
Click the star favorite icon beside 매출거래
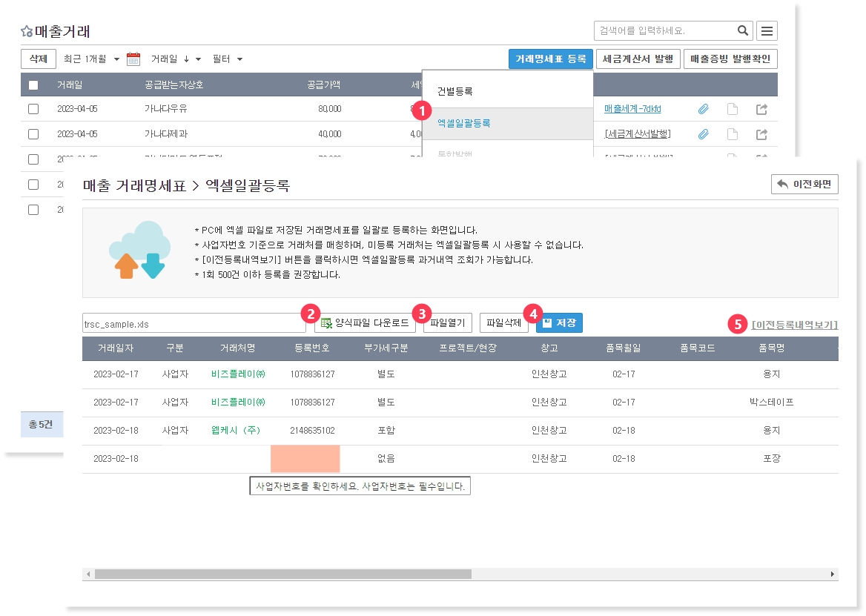(x=27, y=31)
